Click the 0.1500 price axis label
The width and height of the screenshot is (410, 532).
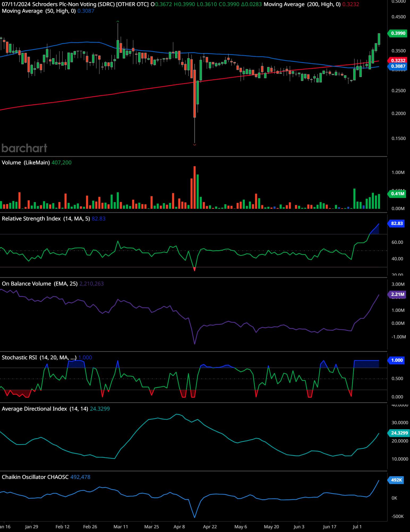coord(399,138)
